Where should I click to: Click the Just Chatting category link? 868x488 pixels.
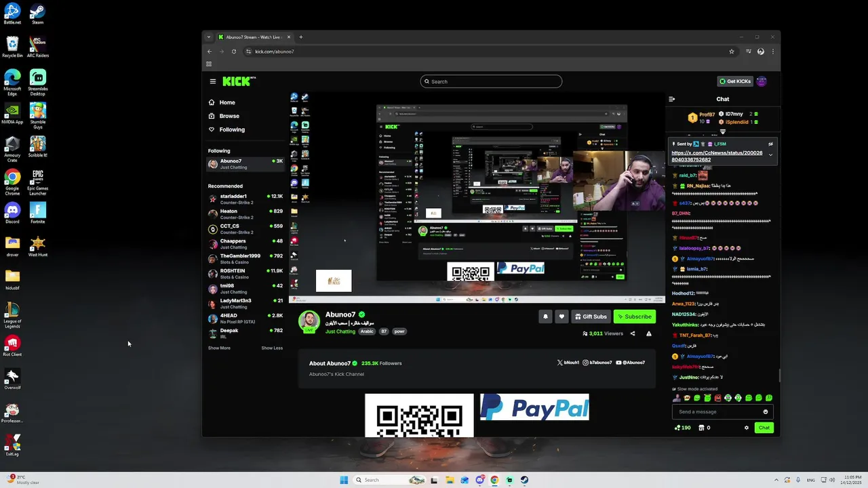pos(340,331)
